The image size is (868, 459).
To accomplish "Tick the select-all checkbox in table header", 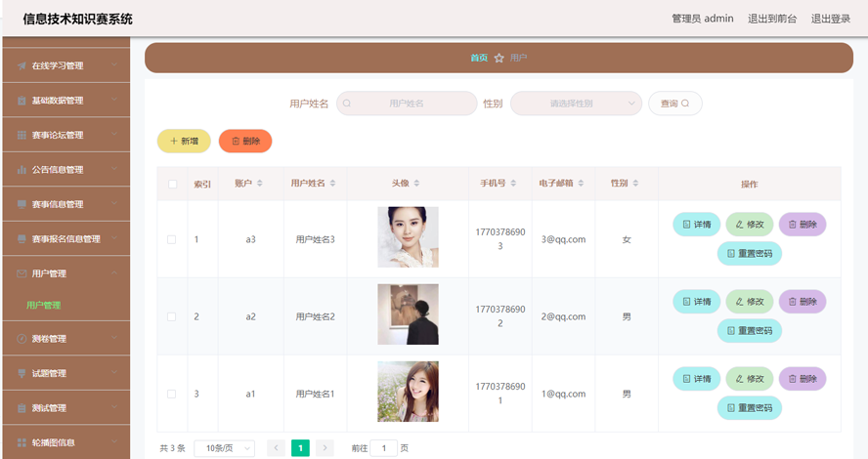I will tap(173, 185).
